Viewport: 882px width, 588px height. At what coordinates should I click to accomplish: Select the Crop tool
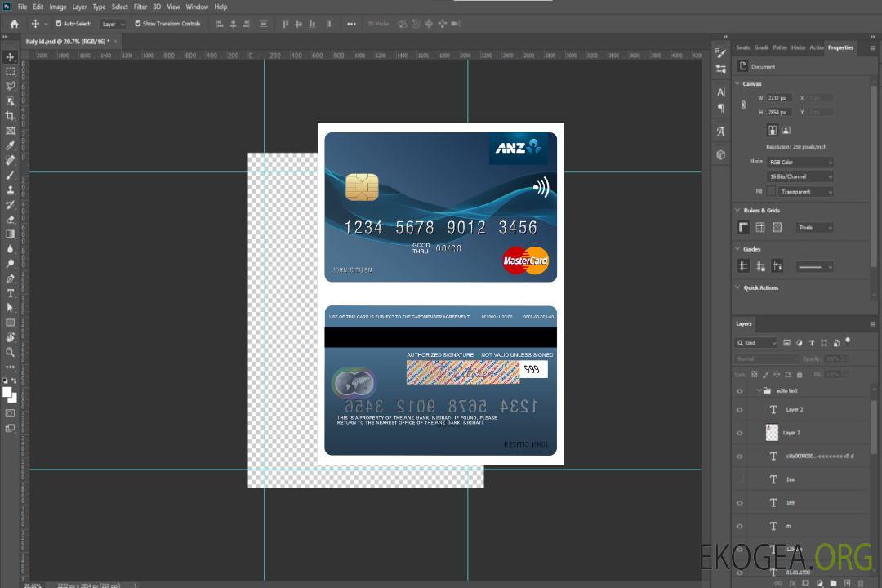pos(10,116)
